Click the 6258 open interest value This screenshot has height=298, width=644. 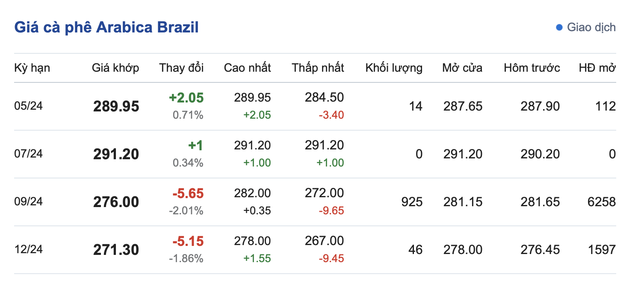point(602,202)
